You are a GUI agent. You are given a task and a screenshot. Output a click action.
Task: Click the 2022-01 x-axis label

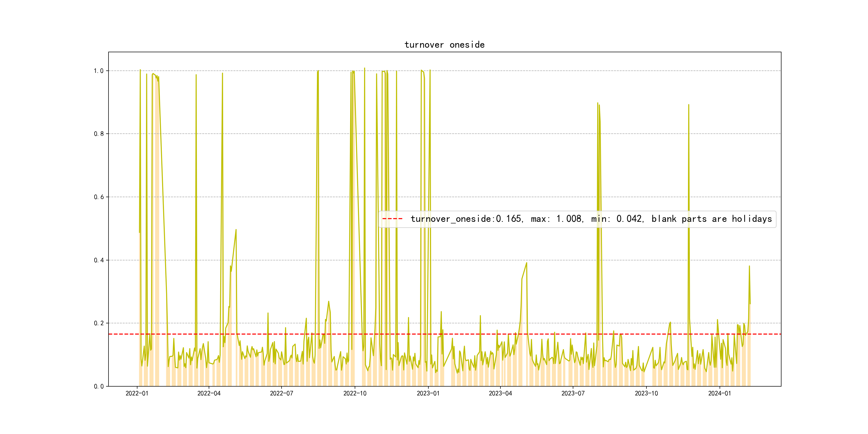pyautogui.click(x=137, y=393)
